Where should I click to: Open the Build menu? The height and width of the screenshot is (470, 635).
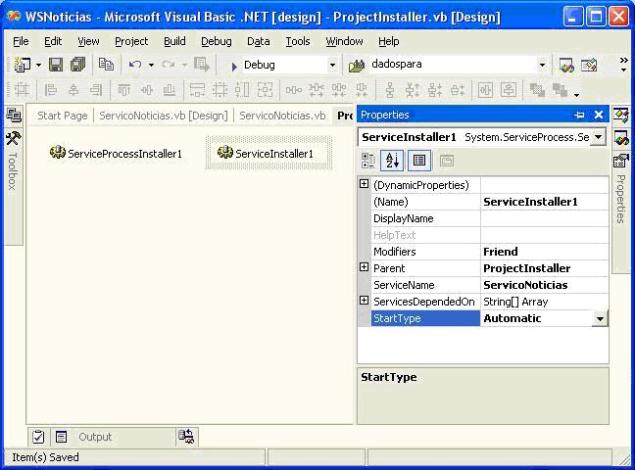pos(174,41)
